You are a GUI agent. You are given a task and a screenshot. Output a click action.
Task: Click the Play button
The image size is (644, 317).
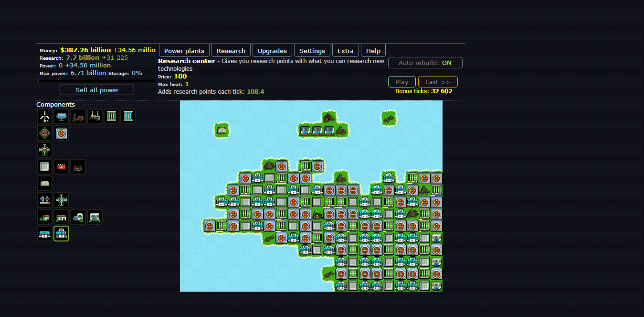[402, 82]
